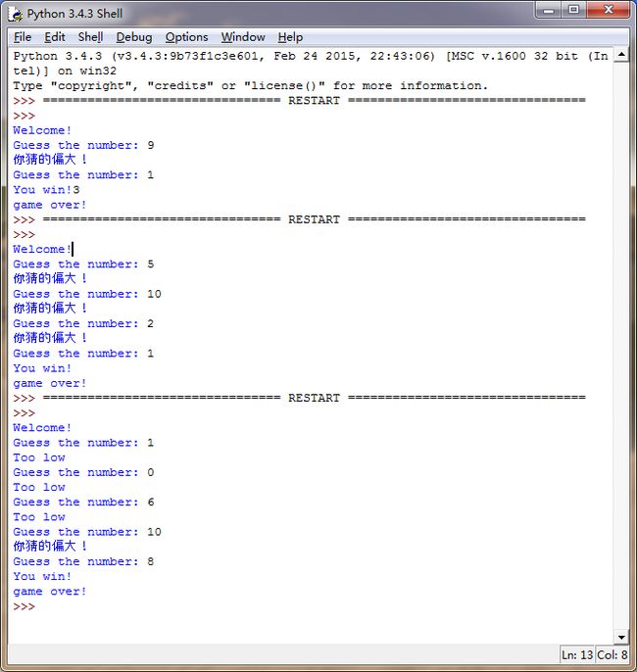Click the 'Ln: 13' status bar entry

pos(577,654)
